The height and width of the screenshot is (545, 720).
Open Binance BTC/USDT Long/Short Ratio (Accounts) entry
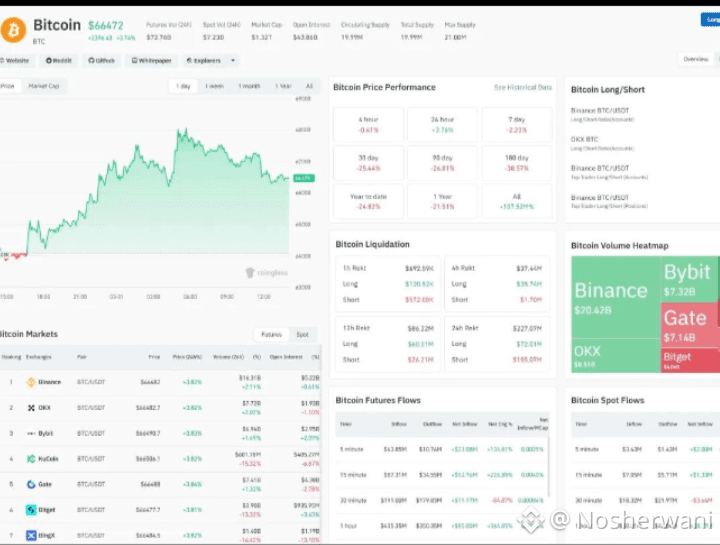coord(602,115)
